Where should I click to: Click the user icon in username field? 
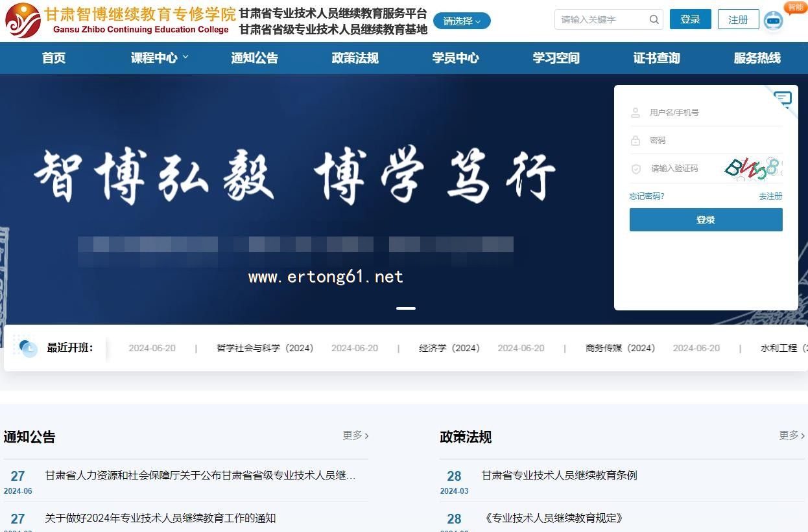636,113
